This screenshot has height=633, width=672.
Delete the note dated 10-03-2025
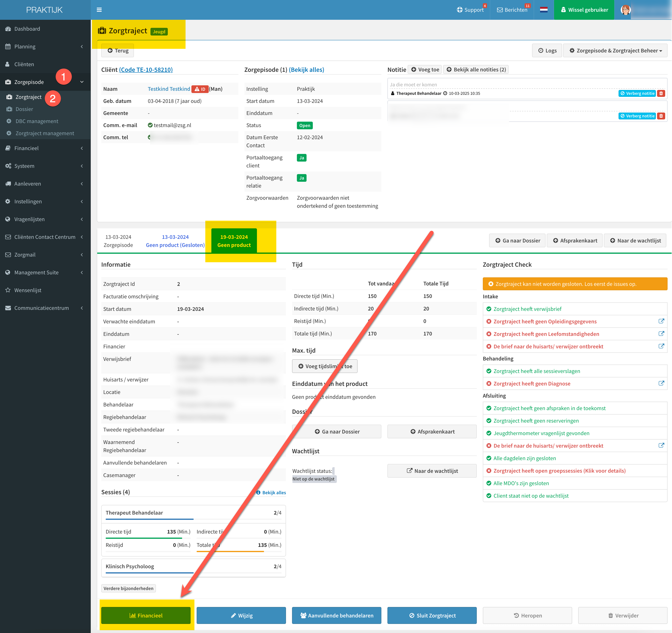point(661,93)
